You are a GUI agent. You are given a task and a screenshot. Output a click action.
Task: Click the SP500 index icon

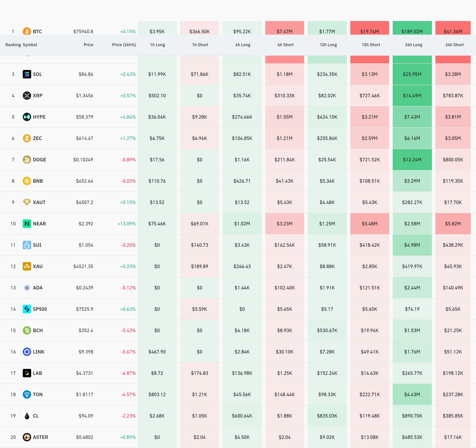pyautogui.click(x=27, y=309)
